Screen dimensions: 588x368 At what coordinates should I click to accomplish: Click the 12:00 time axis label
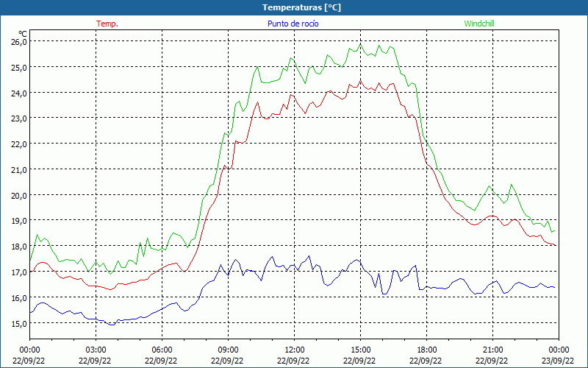(295, 350)
